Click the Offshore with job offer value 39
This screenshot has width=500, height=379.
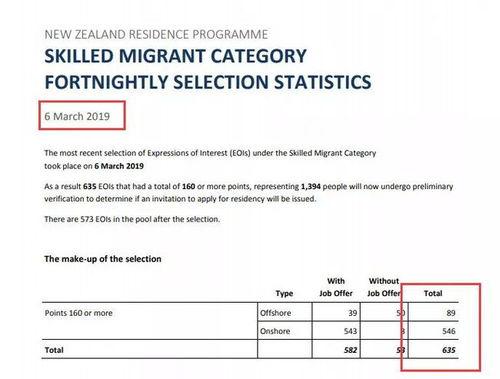(352, 313)
